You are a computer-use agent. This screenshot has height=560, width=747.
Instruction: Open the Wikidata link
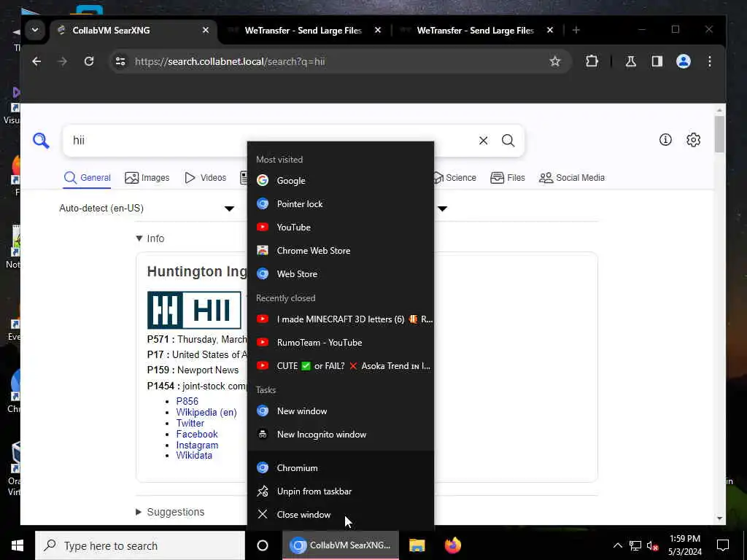pos(194,455)
